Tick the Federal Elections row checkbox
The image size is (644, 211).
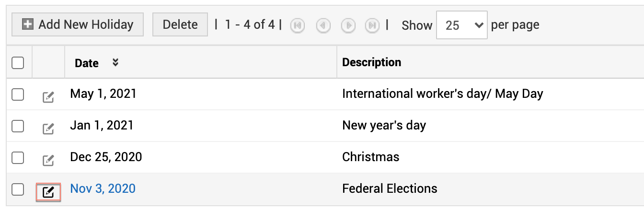[x=18, y=189]
